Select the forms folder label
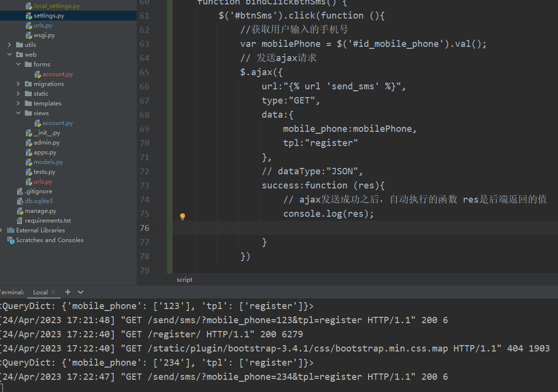This screenshot has height=392, width=558. pos(41,64)
